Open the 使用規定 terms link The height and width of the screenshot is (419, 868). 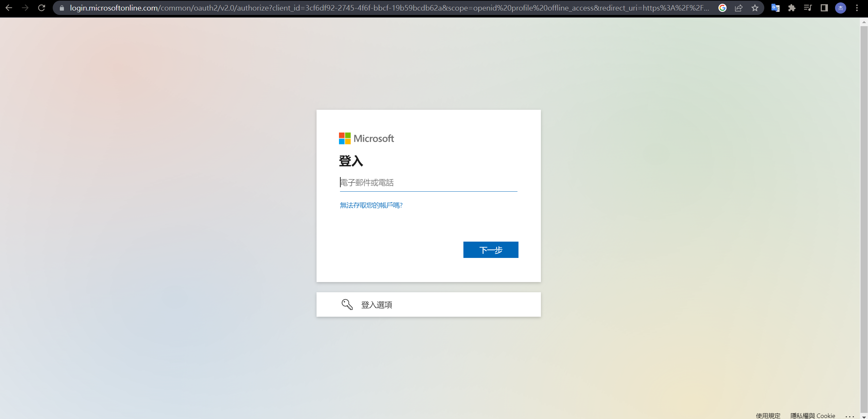[768, 415]
